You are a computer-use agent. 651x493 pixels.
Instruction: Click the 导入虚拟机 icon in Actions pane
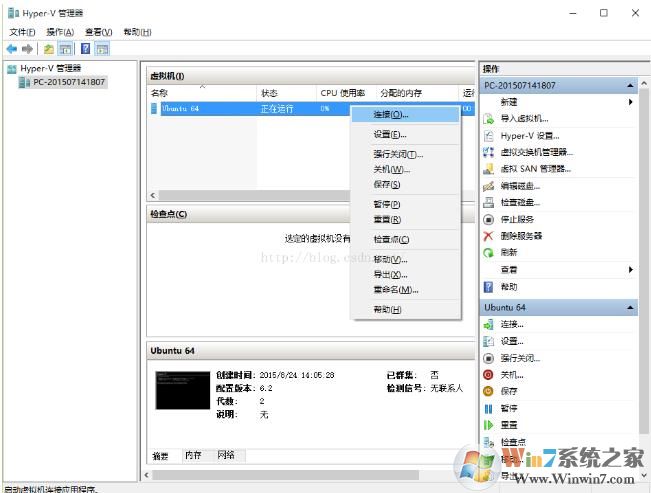[489, 119]
